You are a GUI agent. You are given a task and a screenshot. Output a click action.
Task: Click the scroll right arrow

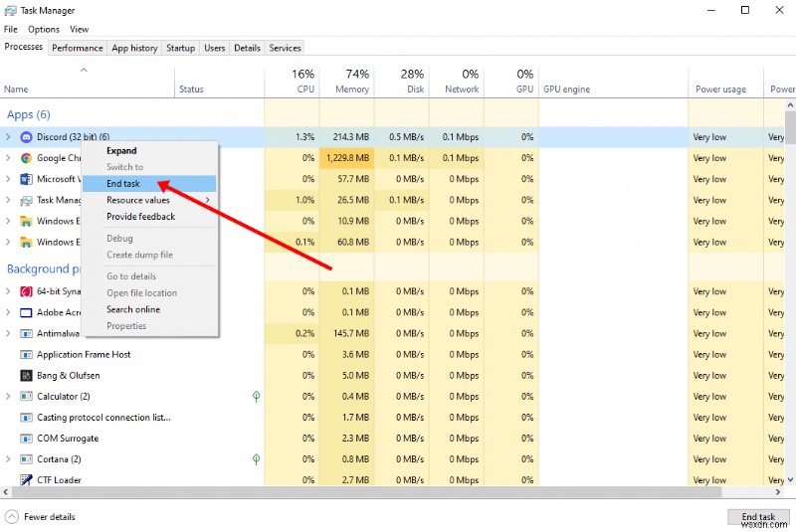(778, 492)
